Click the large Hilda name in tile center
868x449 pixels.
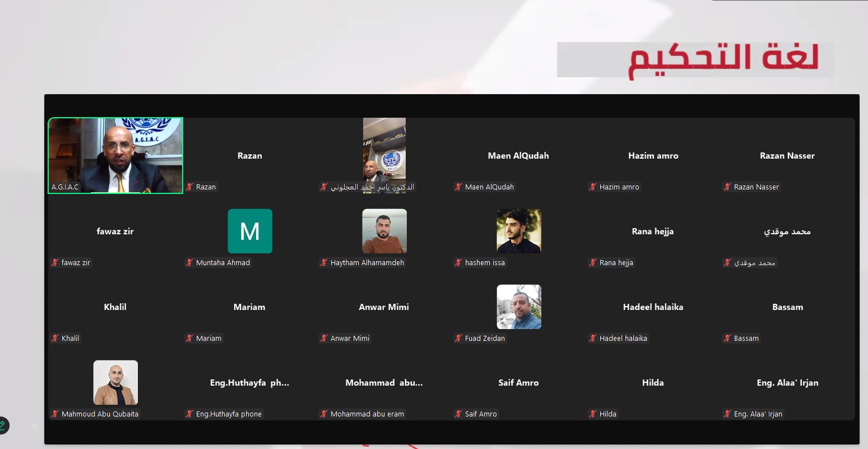click(653, 383)
